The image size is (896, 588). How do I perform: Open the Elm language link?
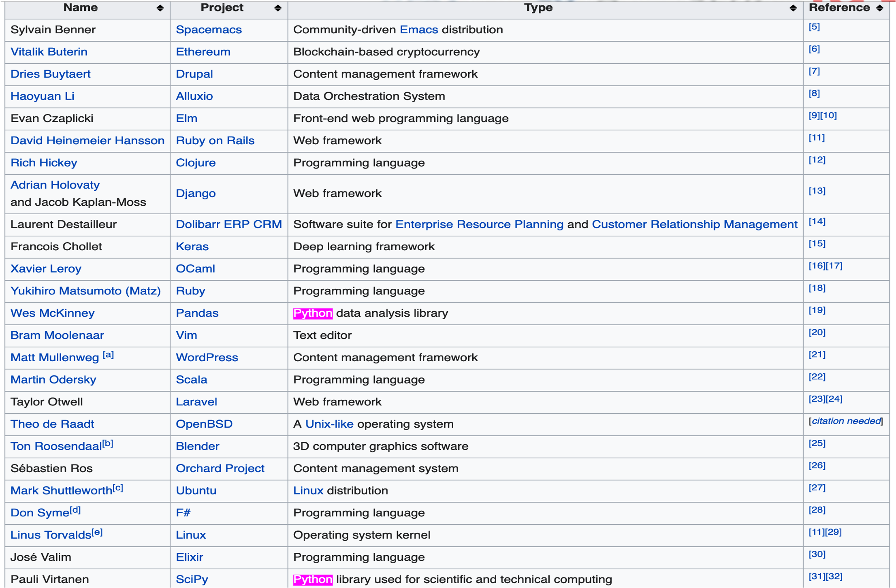pos(186,119)
